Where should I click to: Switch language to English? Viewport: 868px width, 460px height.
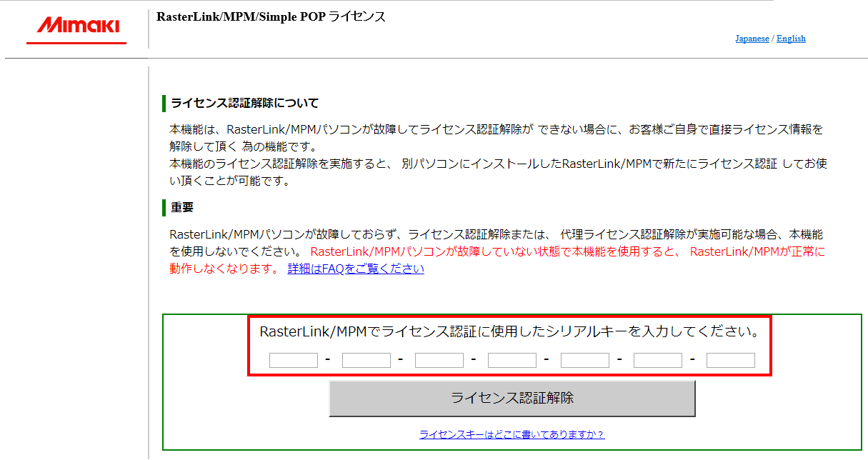791,39
